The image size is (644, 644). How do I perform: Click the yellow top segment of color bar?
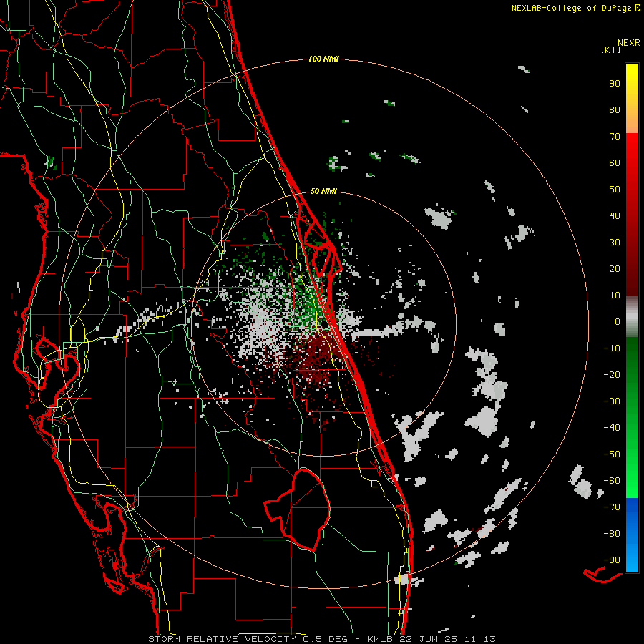[x=632, y=99]
